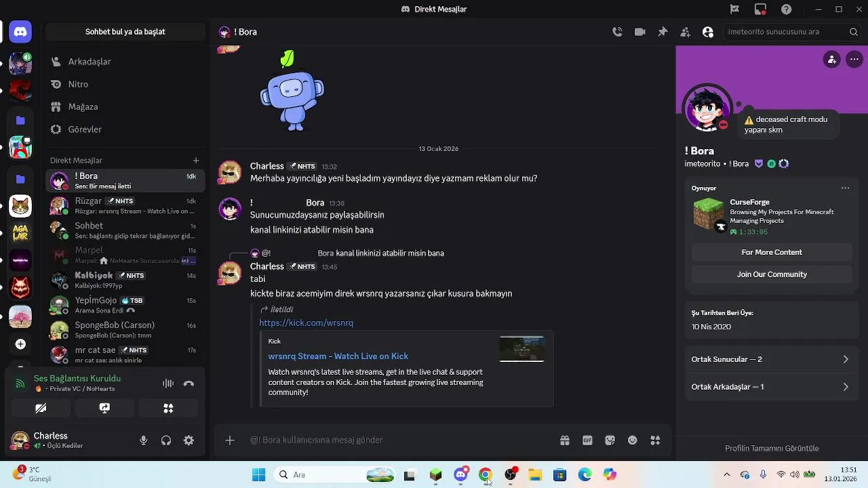Open the sticker picker
This screenshot has height=488, width=868.
(x=610, y=441)
